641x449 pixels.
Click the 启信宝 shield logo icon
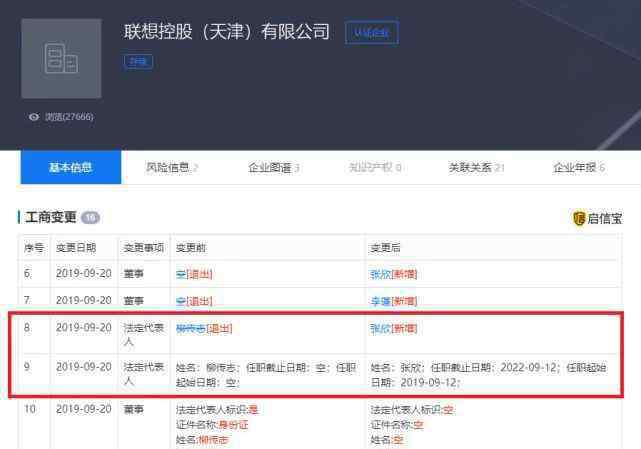point(579,218)
